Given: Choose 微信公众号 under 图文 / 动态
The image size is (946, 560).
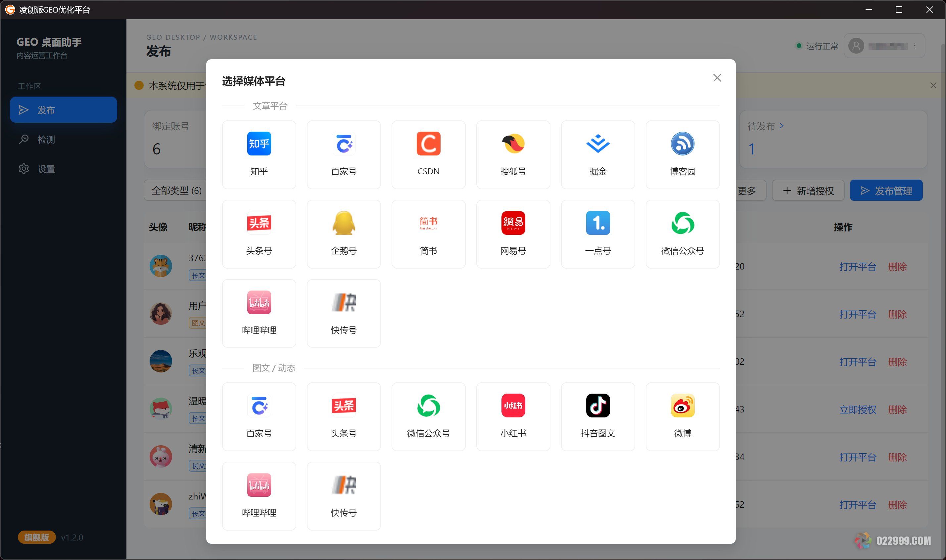Looking at the screenshot, I should tap(428, 416).
